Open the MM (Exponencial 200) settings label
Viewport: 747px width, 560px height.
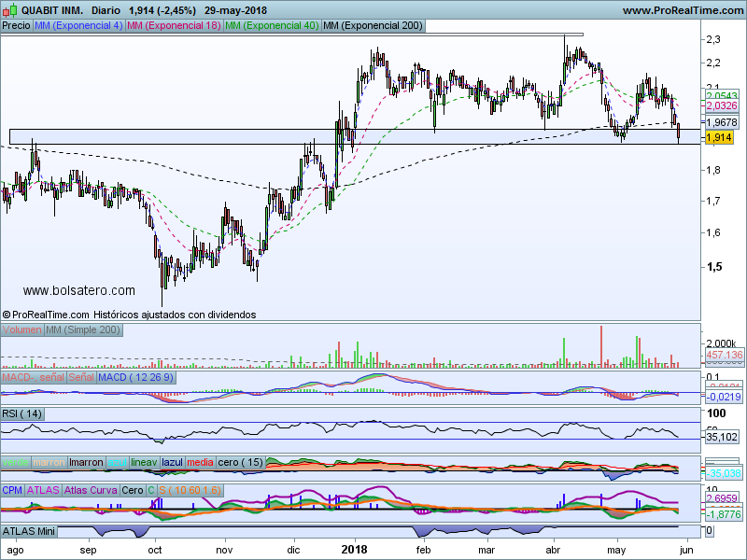tap(372, 26)
